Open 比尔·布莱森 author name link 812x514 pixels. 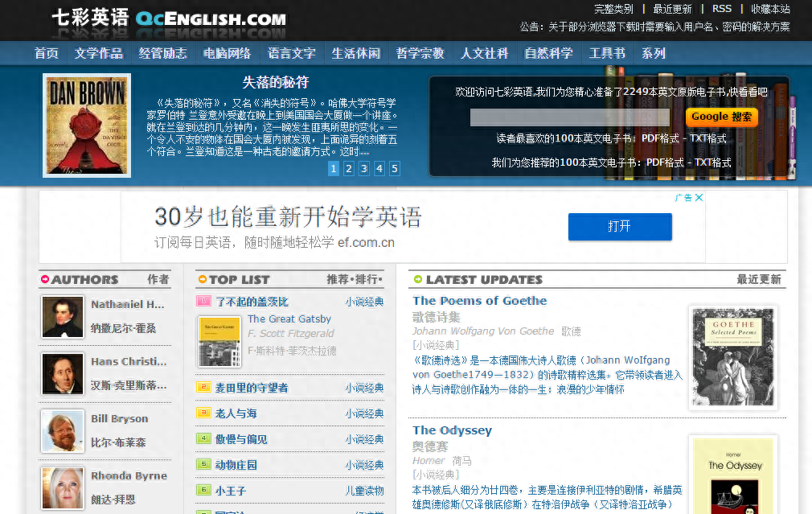click(118, 442)
